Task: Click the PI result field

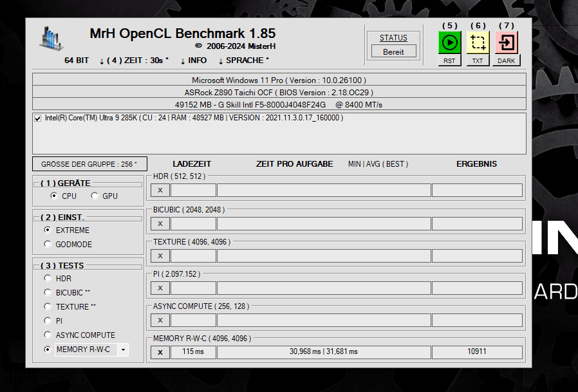Action: point(477,288)
